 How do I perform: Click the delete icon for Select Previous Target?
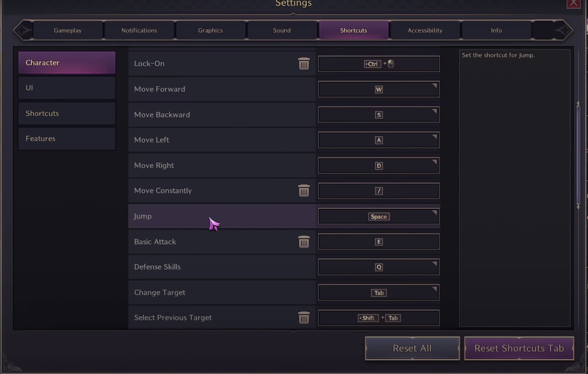tap(304, 317)
